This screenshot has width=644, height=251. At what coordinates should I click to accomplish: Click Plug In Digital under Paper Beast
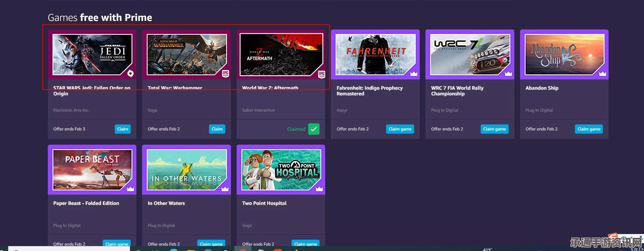click(67, 225)
